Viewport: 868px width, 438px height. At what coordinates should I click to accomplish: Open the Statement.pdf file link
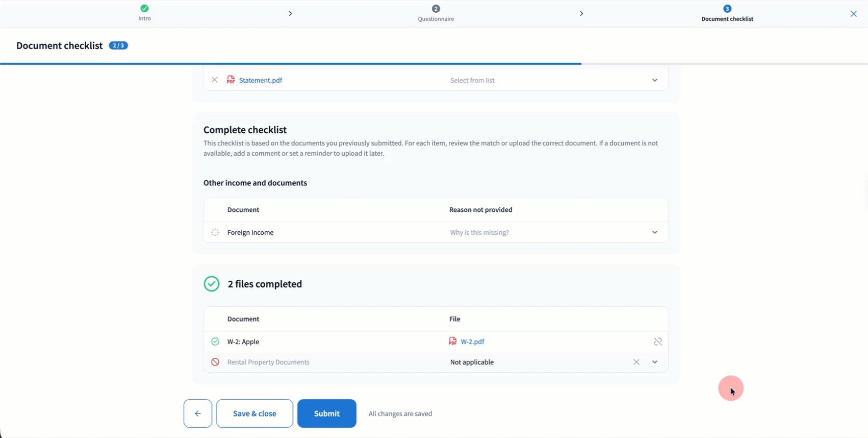pyautogui.click(x=261, y=80)
